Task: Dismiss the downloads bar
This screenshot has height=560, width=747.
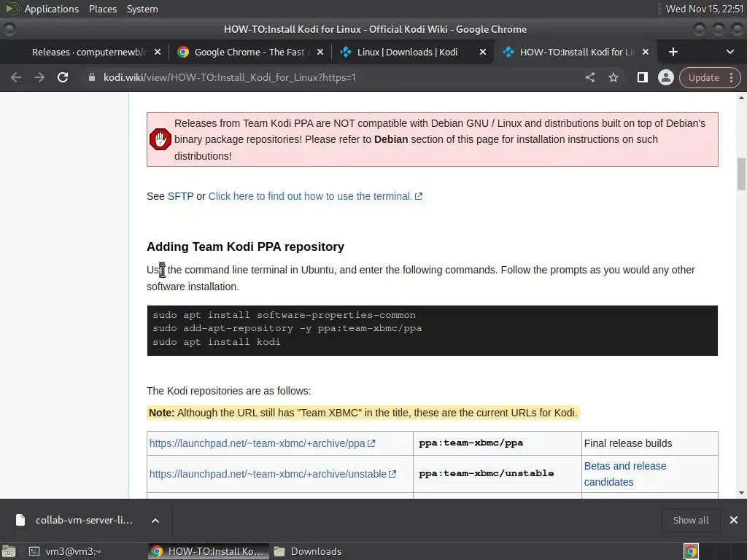Action: pyautogui.click(x=734, y=520)
